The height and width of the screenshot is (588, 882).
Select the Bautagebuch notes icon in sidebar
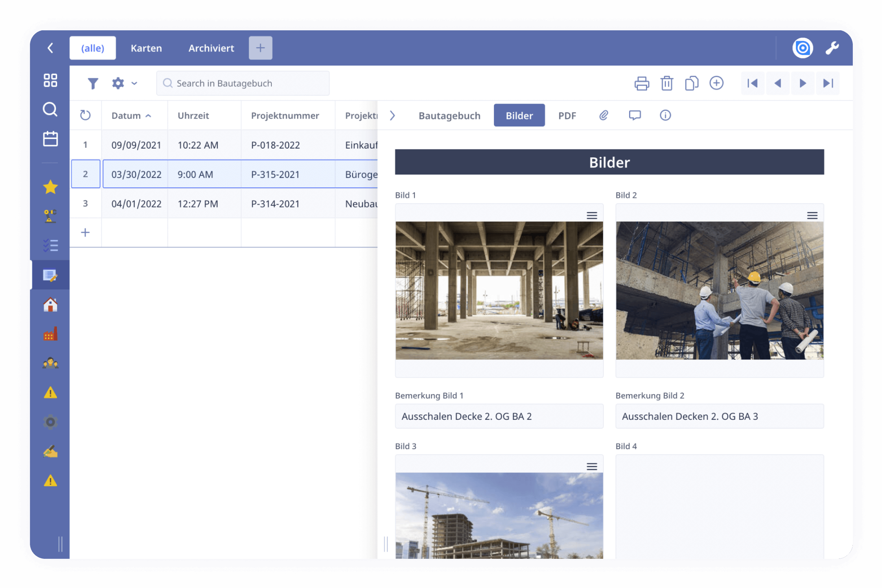tap(50, 275)
